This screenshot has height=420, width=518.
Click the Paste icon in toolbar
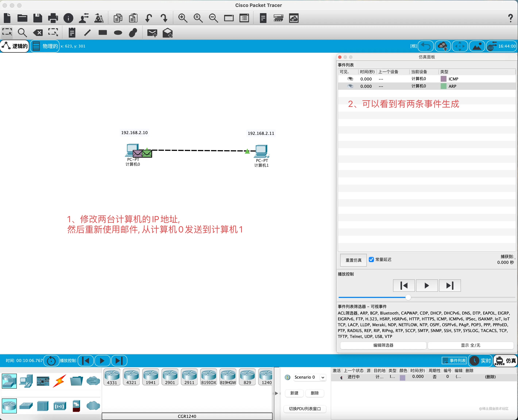click(x=133, y=18)
